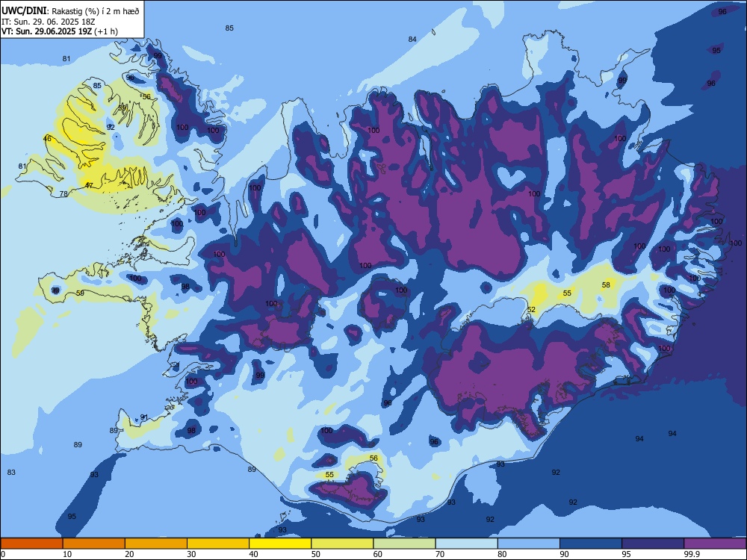Viewport: 747px width, 560px height.
Task: Click the dark orange 0–10 legend swatch
Action: [x=31, y=544]
